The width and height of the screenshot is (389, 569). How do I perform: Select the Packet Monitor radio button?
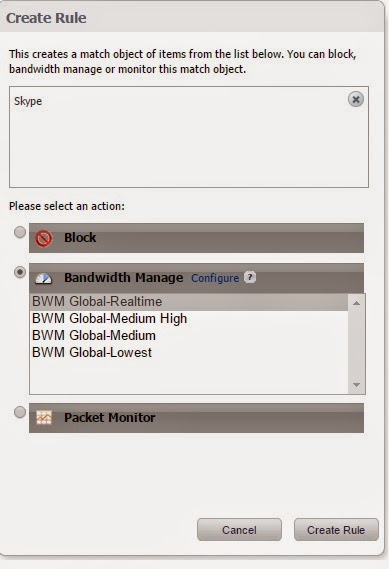20,412
